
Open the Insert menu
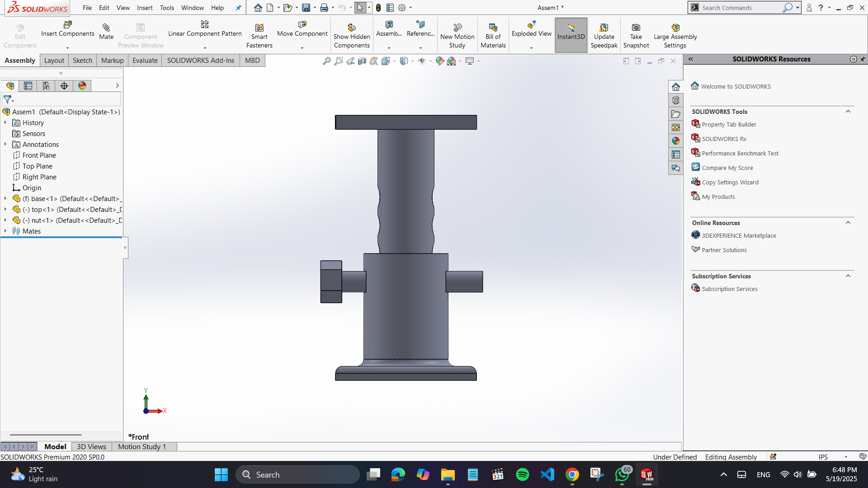[x=145, y=8]
